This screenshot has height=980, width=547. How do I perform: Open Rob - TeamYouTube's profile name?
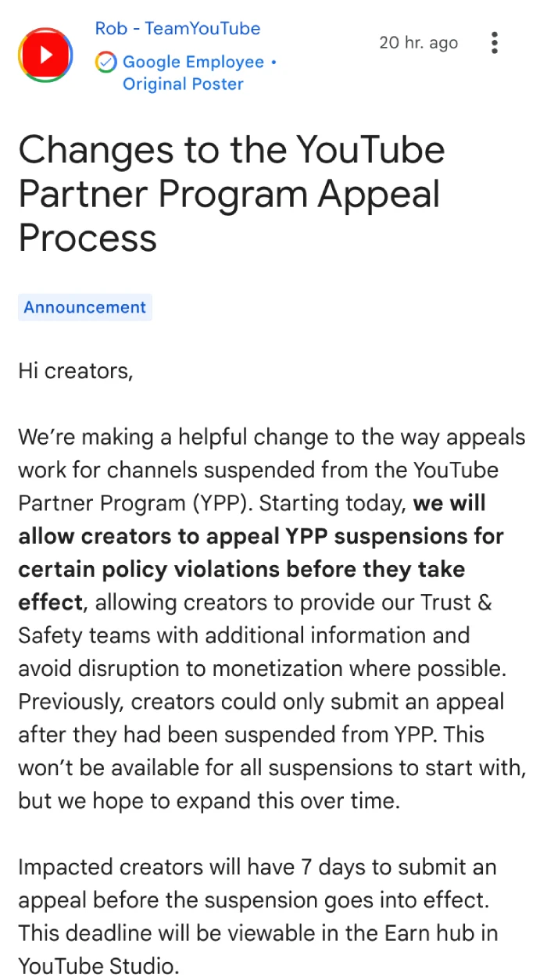(177, 29)
